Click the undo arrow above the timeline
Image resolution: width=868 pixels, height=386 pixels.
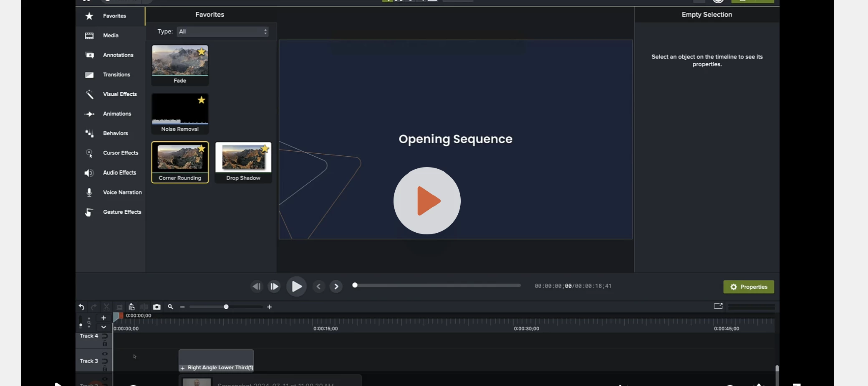point(81,307)
